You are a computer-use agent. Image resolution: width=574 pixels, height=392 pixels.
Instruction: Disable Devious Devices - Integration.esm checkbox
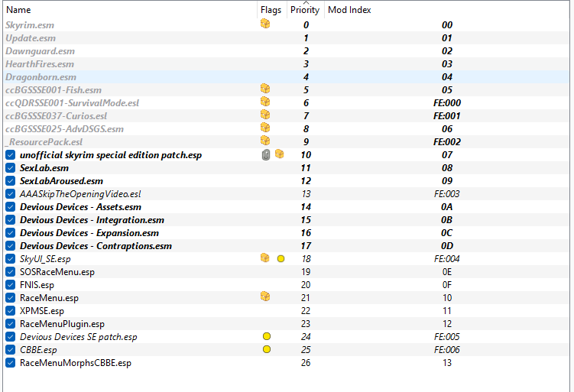coord(11,220)
